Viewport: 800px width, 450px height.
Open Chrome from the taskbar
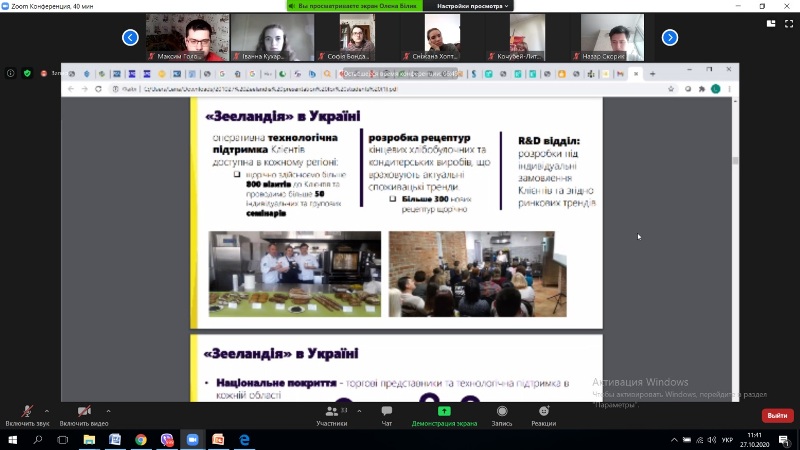coord(141,440)
